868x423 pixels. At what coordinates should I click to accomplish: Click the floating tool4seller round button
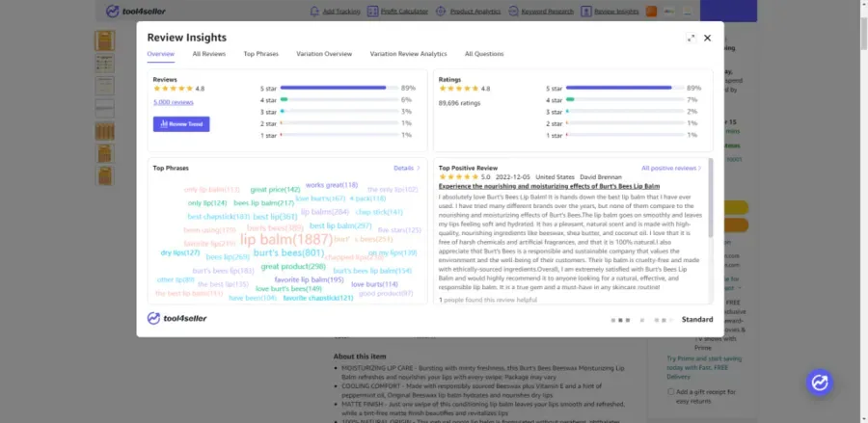(819, 383)
